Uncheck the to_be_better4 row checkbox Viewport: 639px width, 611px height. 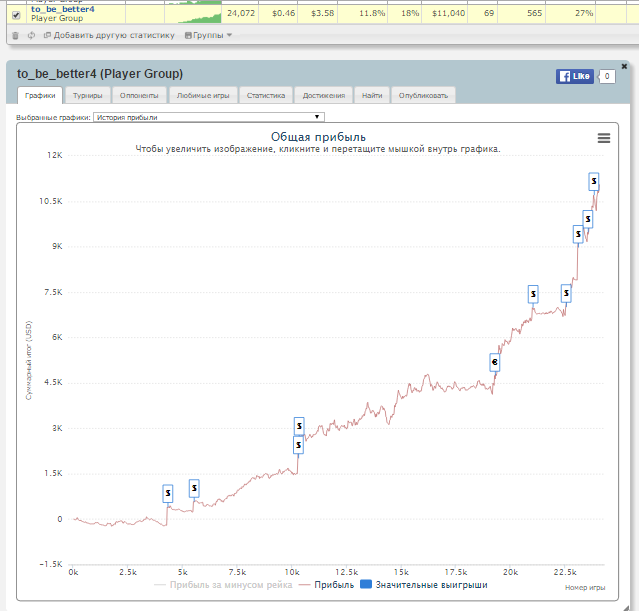[x=16, y=15]
